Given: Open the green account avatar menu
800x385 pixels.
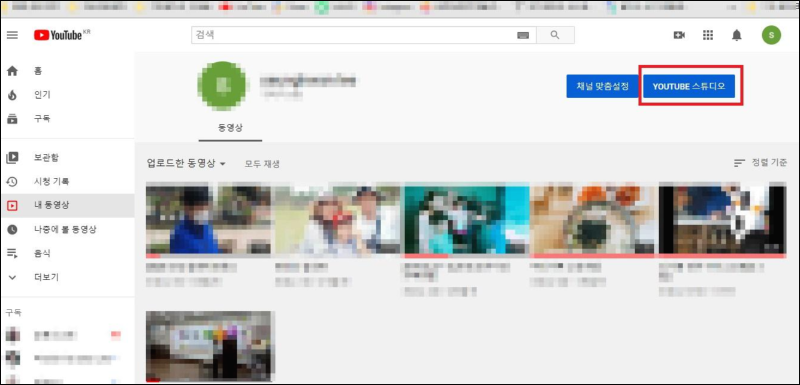Looking at the screenshot, I should (x=771, y=35).
